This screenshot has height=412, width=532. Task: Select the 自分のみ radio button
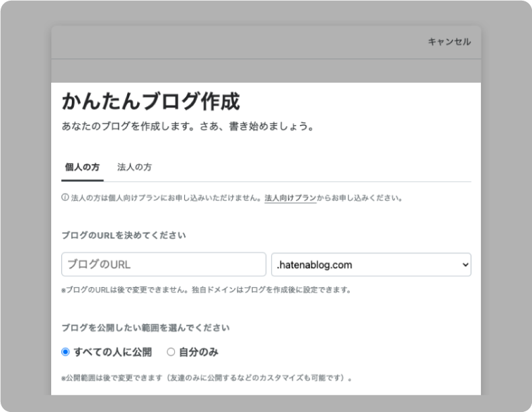pyautogui.click(x=171, y=352)
